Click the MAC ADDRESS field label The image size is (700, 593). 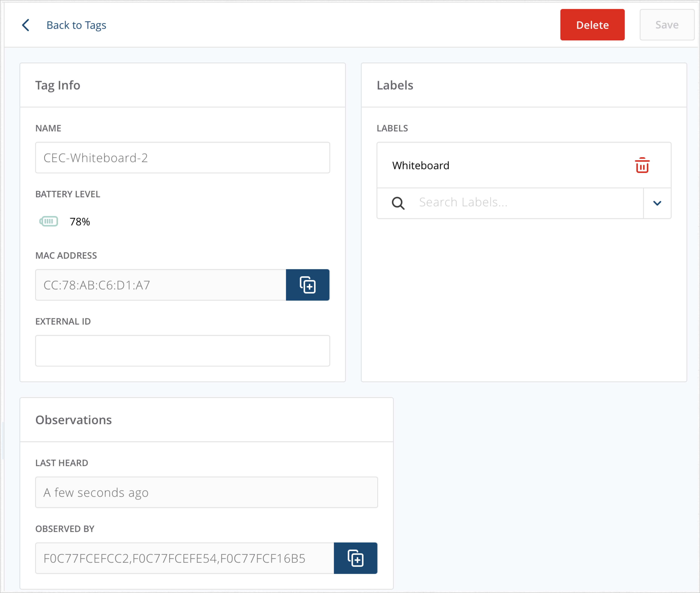(x=66, y=256)
